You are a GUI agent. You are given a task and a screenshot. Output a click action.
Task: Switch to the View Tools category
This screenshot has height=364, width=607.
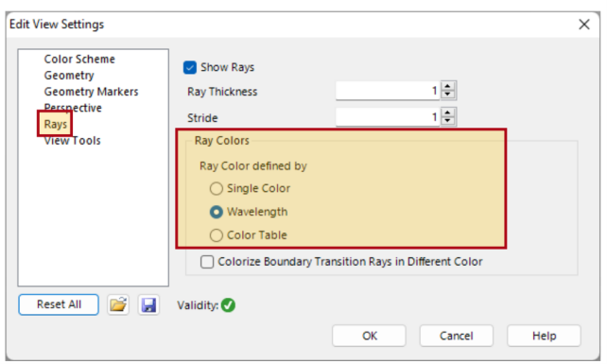tap(73, 141)
